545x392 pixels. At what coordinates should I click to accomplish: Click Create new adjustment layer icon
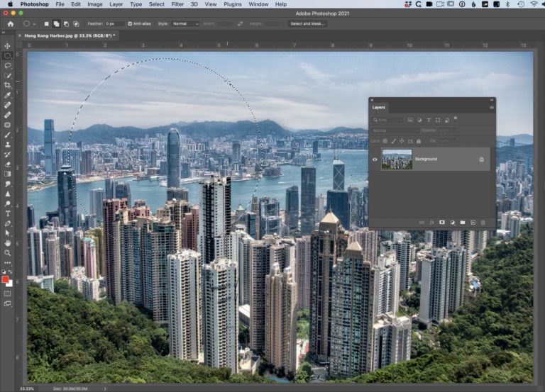(x=452, y=222)
